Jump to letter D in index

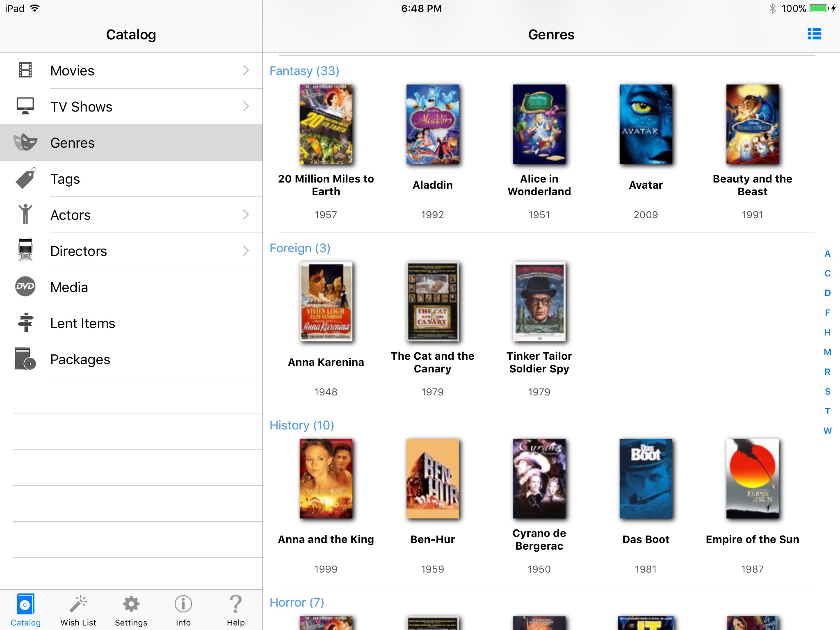(828, 293)
